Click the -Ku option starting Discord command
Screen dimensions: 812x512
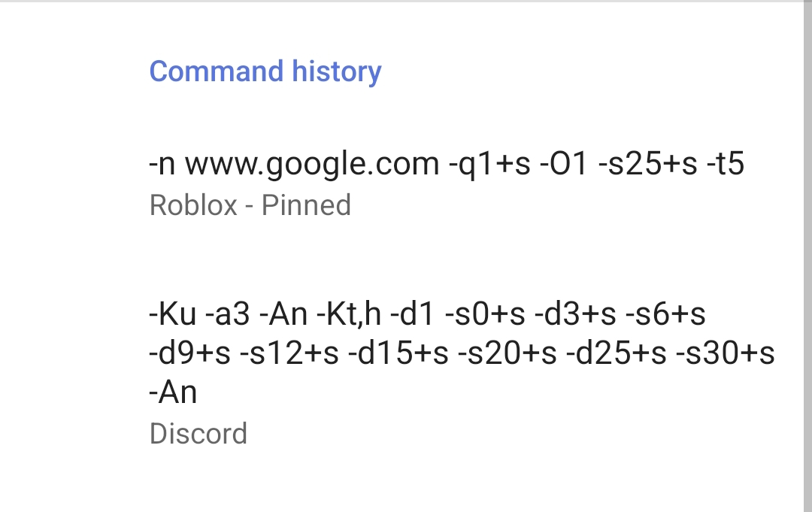click(172, 314)
